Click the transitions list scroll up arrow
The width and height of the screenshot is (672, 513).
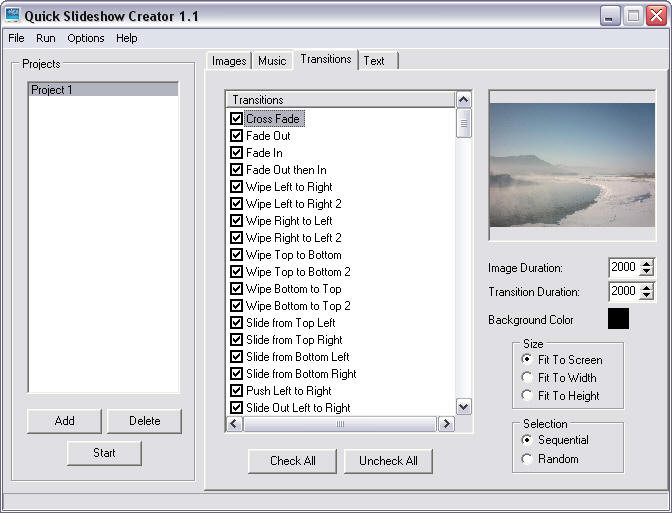point(463,99)
